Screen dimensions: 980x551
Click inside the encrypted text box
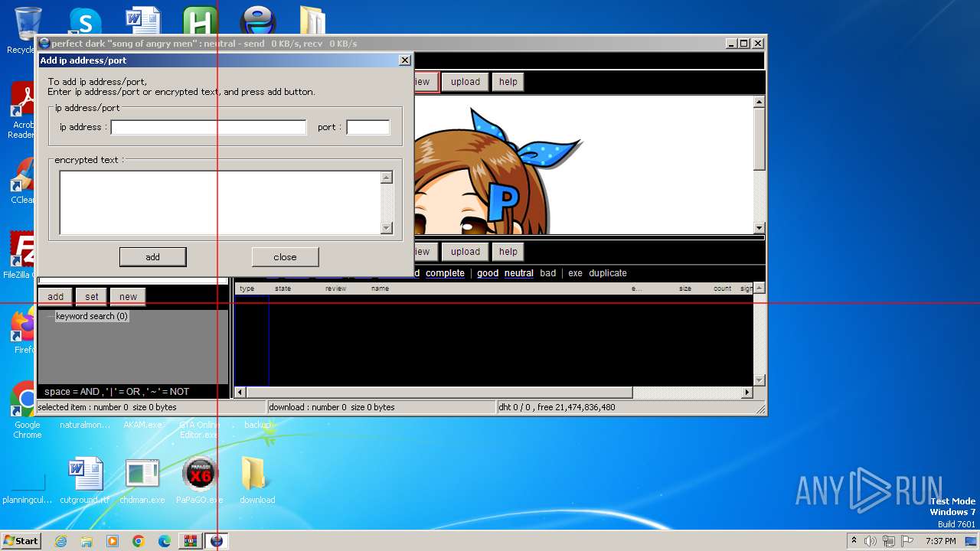pos(220,202)
